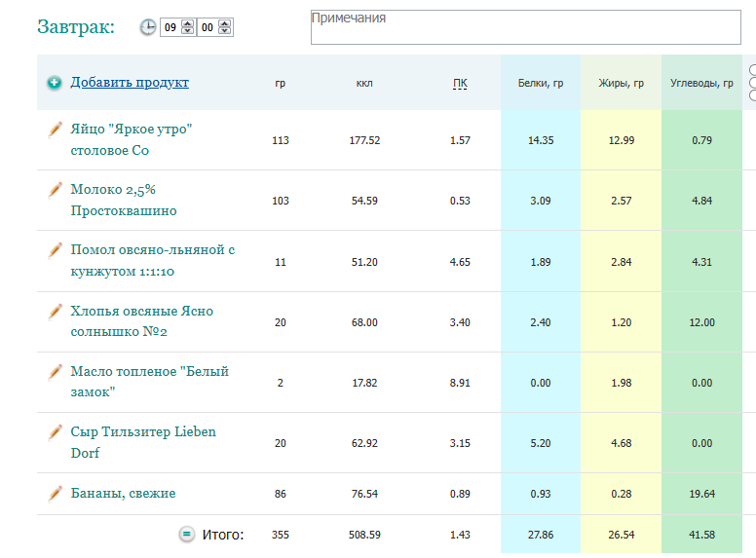Click the carbohydrate value 12.00
The height and width of the screenshot is (558, 756).
pos(701,322)
